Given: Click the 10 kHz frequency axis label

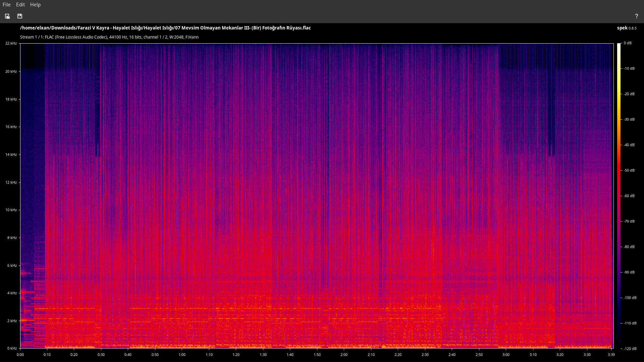Looking at the screenshot, I should 11,210.
